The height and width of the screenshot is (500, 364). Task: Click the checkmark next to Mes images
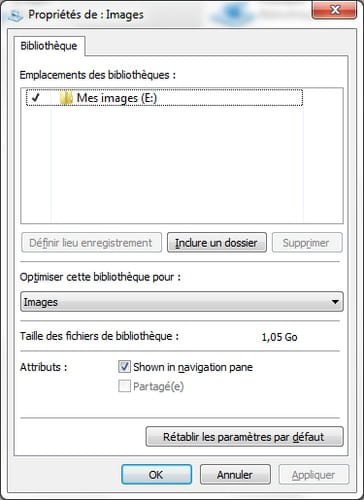click(36, 98)
